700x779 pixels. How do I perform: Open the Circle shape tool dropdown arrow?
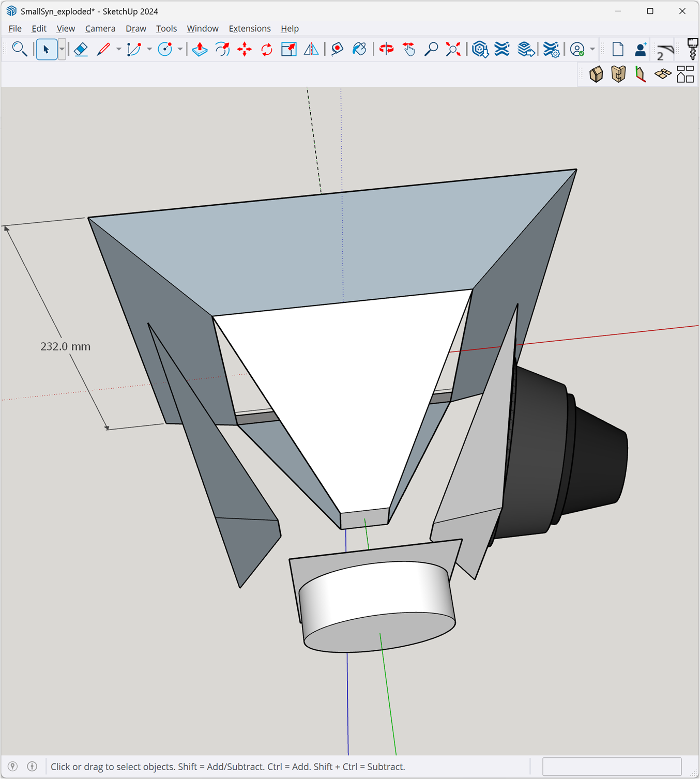coord(180,50)
